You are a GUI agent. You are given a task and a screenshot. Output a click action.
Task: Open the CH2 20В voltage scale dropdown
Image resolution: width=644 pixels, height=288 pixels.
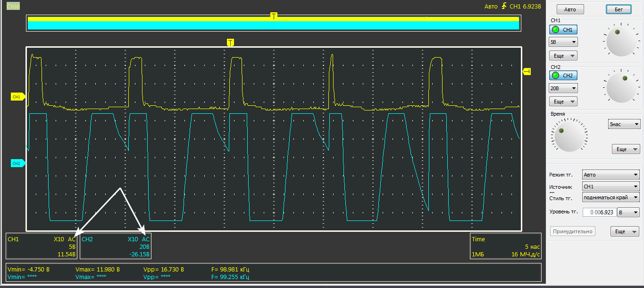pos(563,88)
